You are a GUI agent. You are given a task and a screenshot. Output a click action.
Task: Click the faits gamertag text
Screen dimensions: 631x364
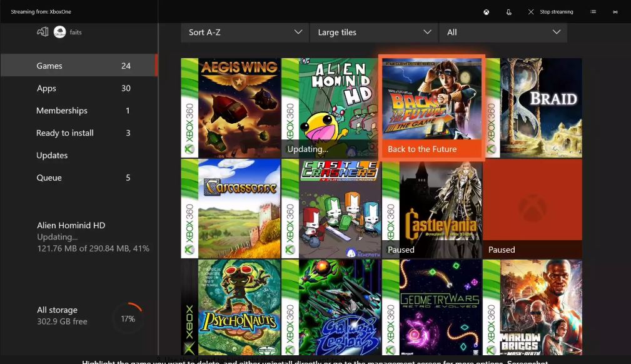point(76,33)
